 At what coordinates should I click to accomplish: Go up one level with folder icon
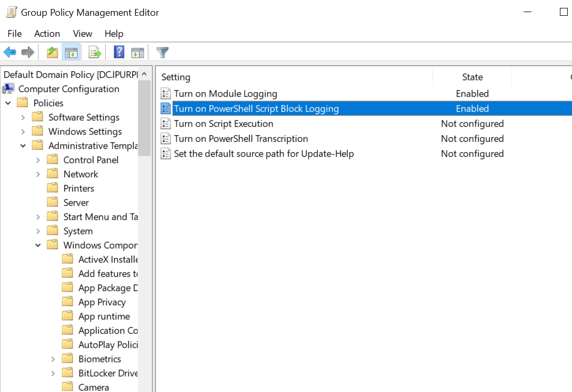(52, 52)
